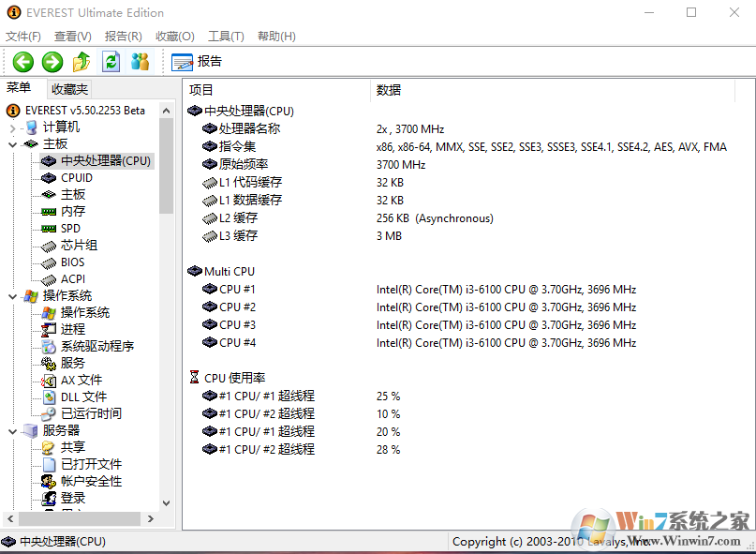Viewport: 756px width, 554px height.
Task: Open the 文件(F) menu
Action: point(23,36)
